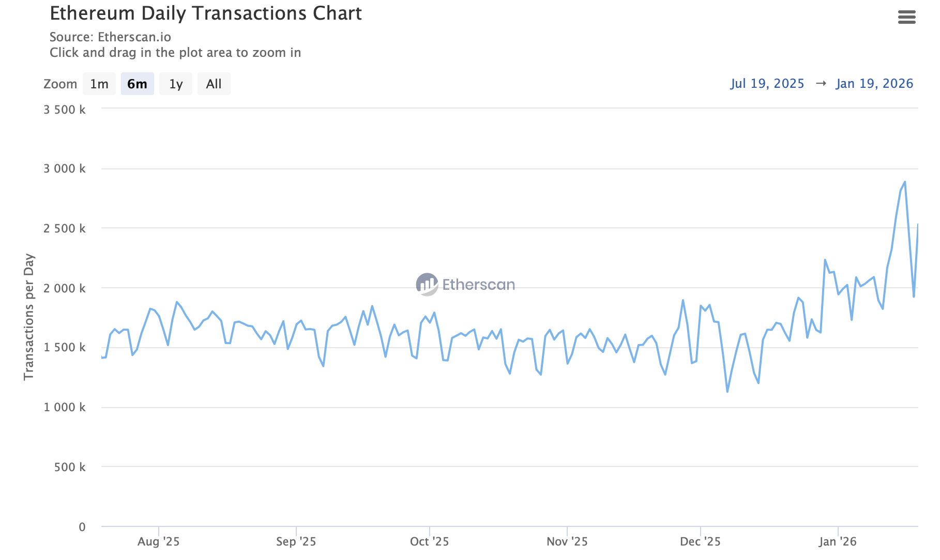Open the chart context menu hamburger icon
This screenshot has width=940, height=560.
point(907,18)
